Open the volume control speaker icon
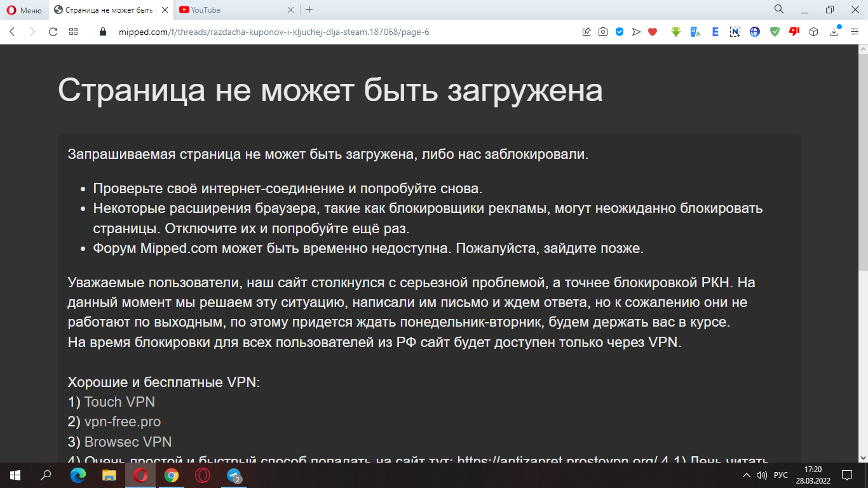The height and width of the screenshot is (488, 868). tap(762, 475)
